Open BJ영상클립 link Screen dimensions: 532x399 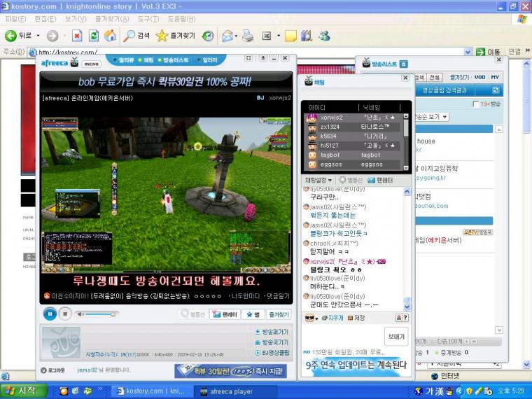click(272, 353)
